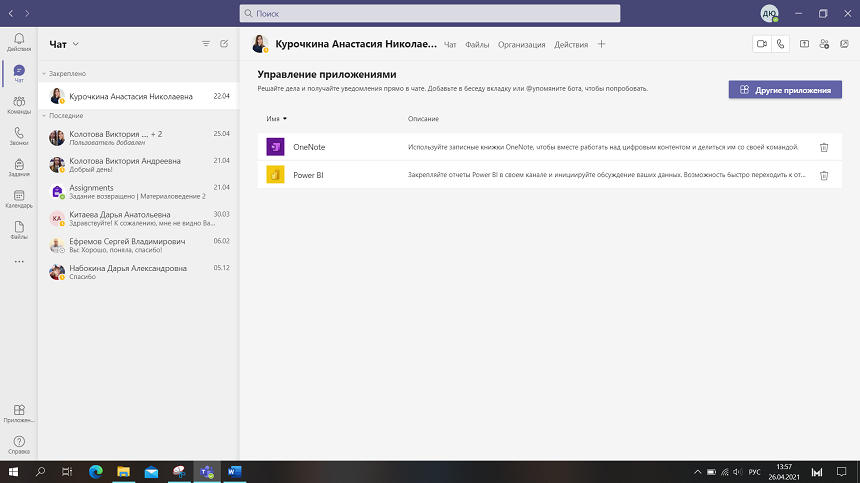Open Календарь in the left sidebar

[19, 199]
